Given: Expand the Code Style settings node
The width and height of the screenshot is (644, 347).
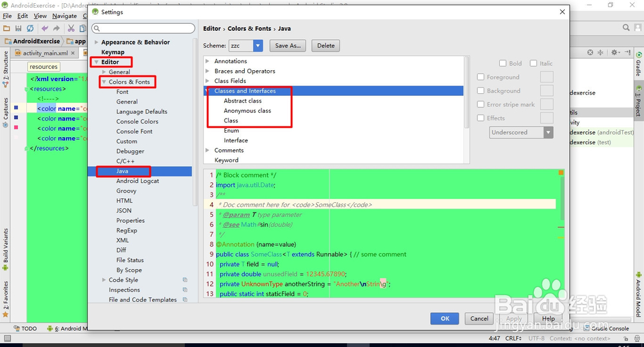Looking at the screenshot, I should click(x=104, y=279).
